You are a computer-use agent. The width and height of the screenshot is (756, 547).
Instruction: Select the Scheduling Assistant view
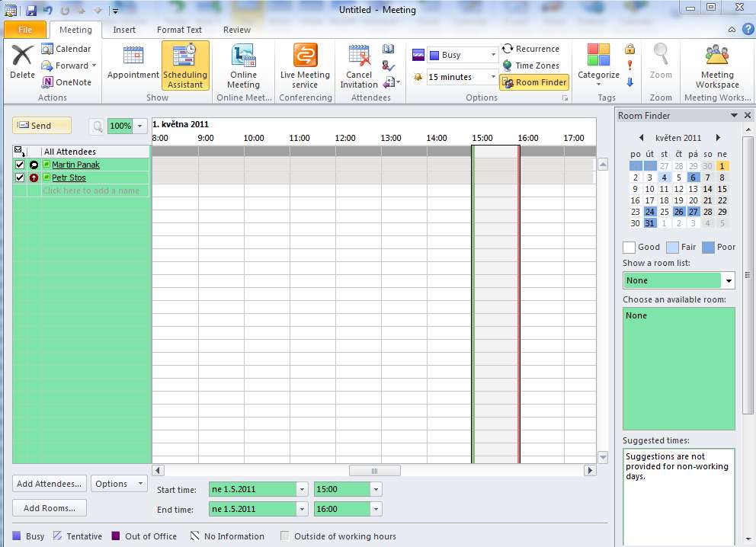tap(185, 66)
